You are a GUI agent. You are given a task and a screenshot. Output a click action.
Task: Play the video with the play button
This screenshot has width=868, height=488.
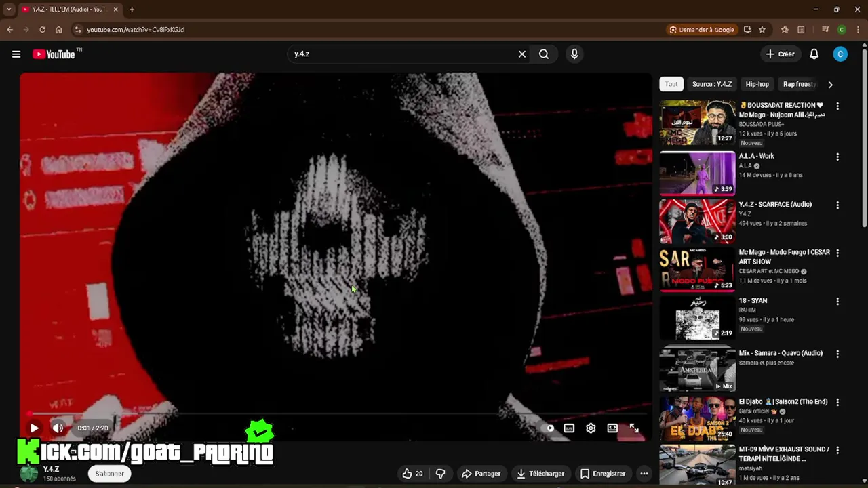point(34,428)
